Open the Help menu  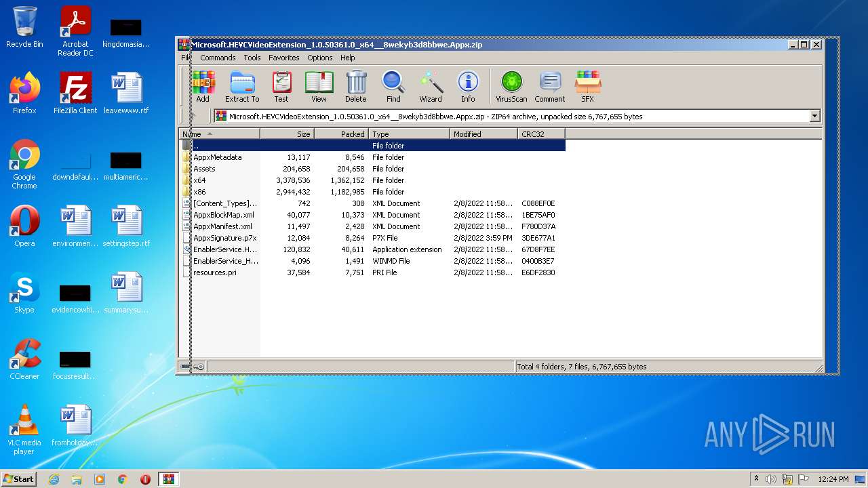(348, 58)
